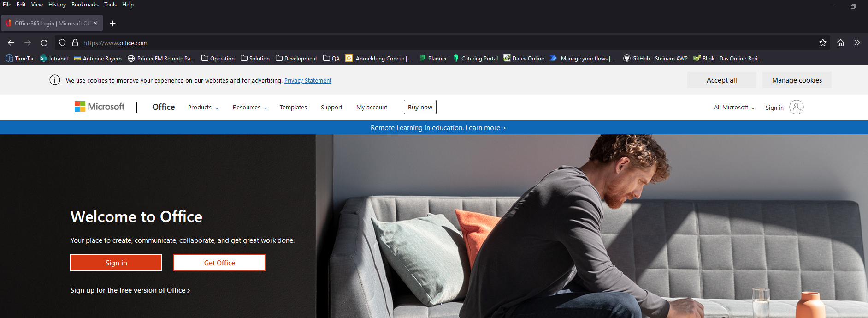Expand the Resources dropdown menu
Screen dimensions: 868x318
[x=250, y=108]
